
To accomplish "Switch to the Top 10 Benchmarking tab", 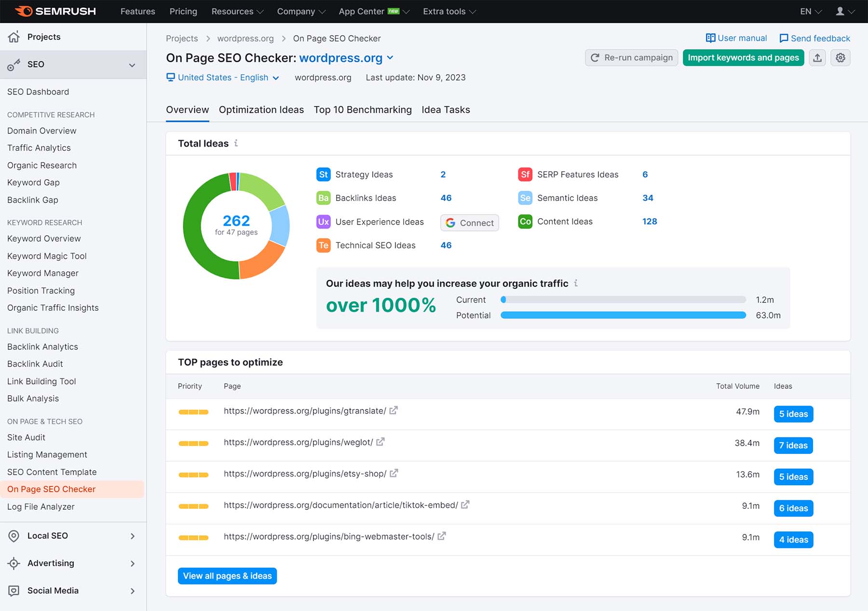I will (x=363, y=110).
